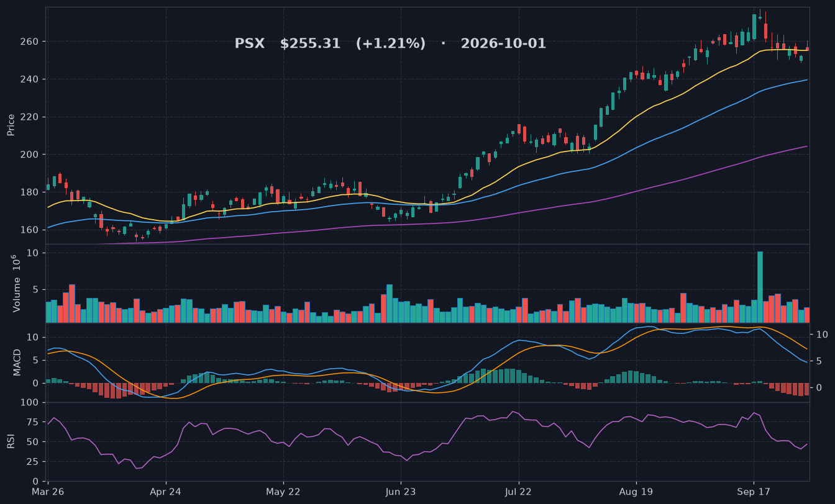Click the Sep 17 date axis label

click(754, 491)
